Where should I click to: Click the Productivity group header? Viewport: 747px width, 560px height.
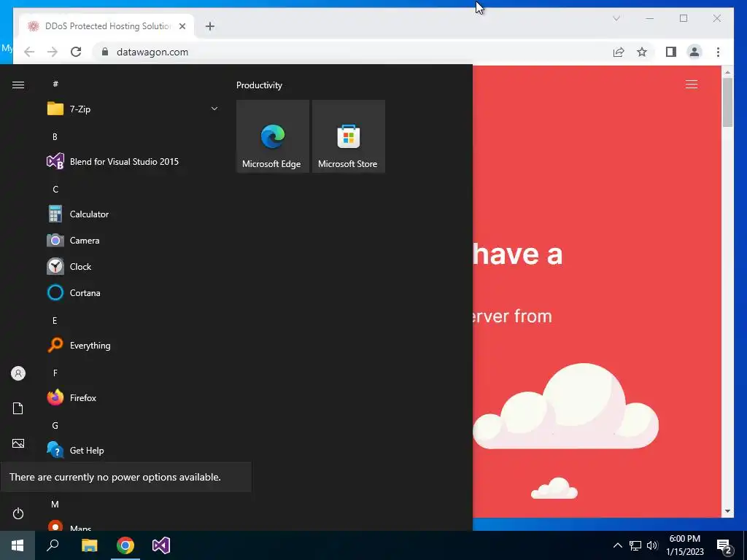click(x=259, y=85)
